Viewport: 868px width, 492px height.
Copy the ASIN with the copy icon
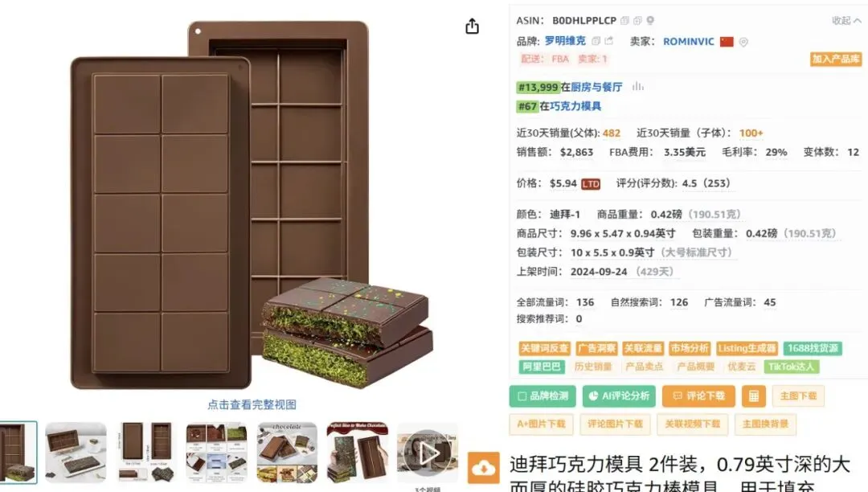click(624, 20)
